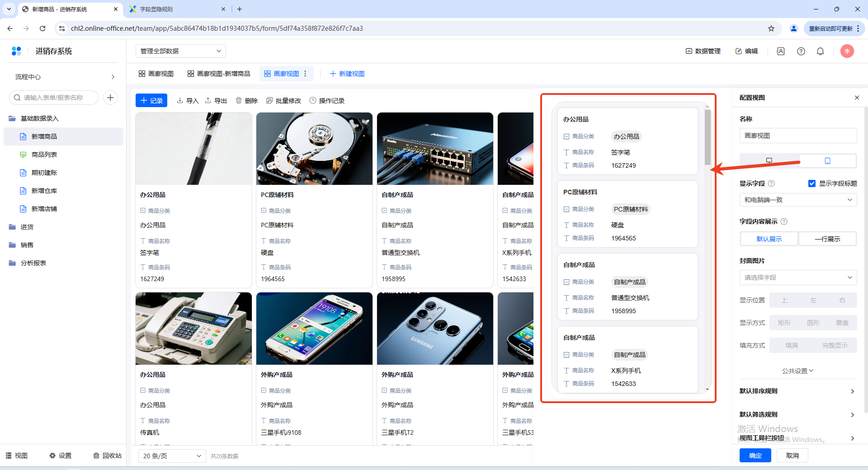Open the 封面图片 field dropdown
Image resolution: width=868 pixels, height=470 pixels.
click(x=798, y=277)
